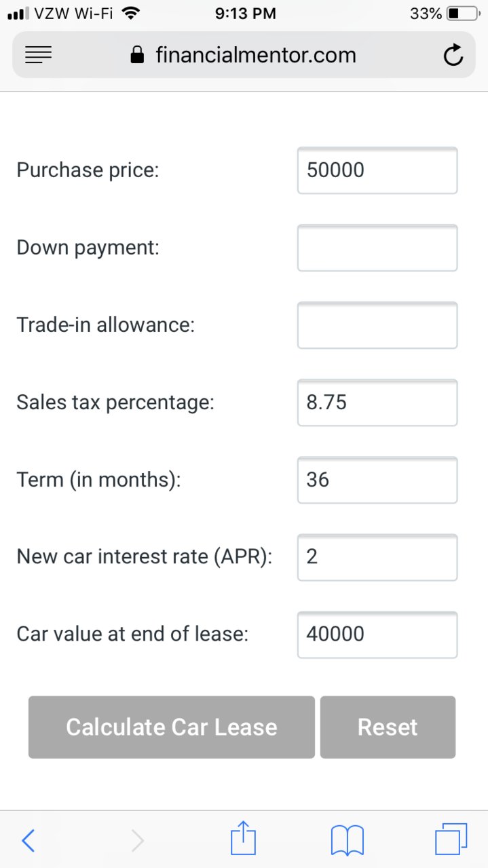
Task: Tap the forward chevron in bottom toolbar
Action: point(137,840)
